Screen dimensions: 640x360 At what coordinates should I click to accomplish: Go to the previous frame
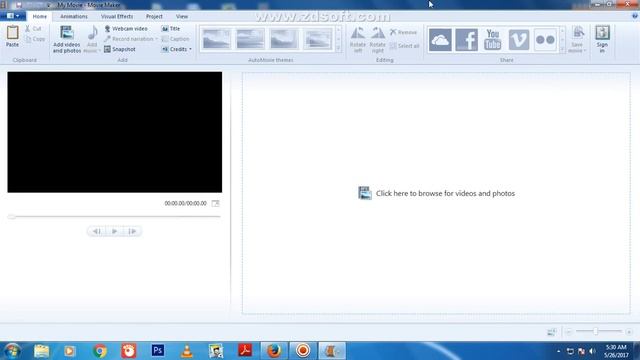[x=96, y=231]
